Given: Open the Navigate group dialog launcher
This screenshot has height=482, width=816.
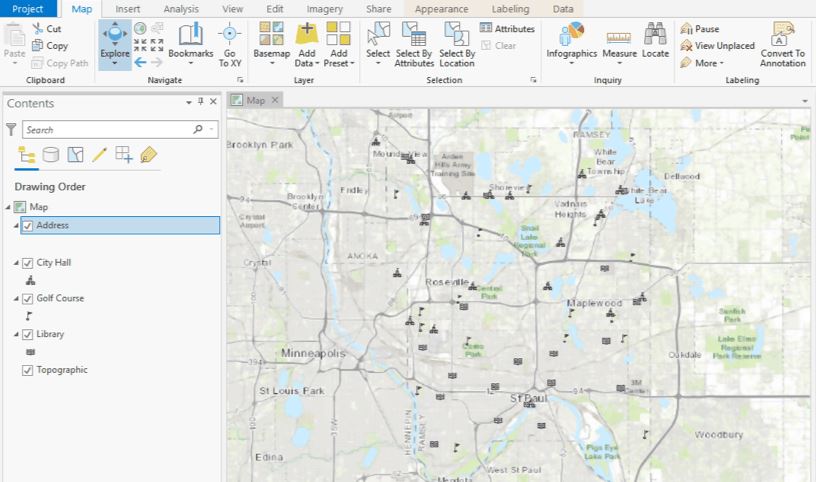Looking at the screenshot, I should pos(240,80).
